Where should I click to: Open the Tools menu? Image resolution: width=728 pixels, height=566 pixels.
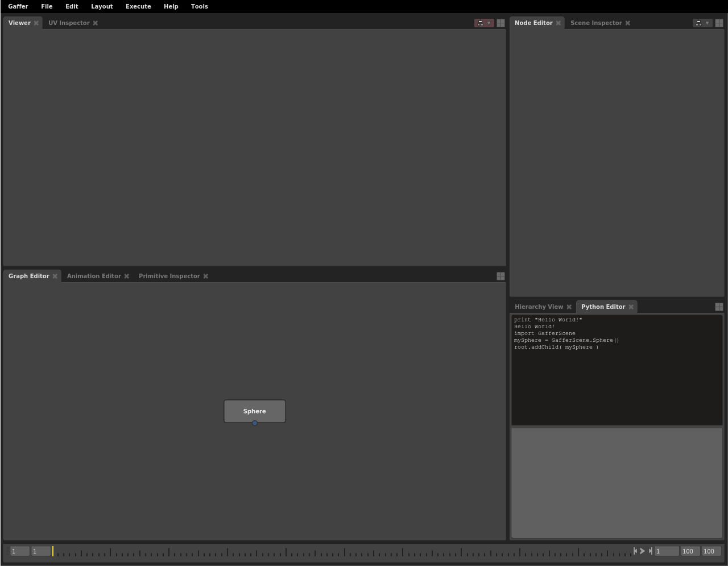(x=199, y=7)
